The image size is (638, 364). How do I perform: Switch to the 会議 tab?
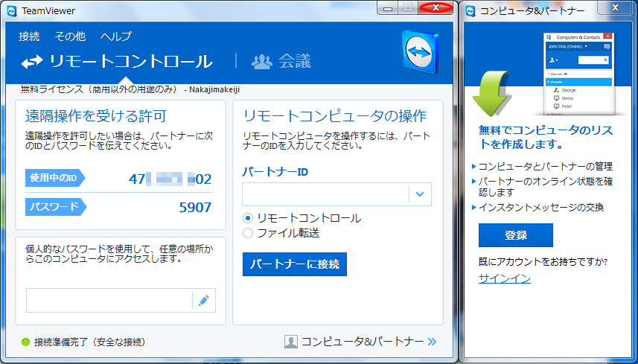click(x=281, y=62)
